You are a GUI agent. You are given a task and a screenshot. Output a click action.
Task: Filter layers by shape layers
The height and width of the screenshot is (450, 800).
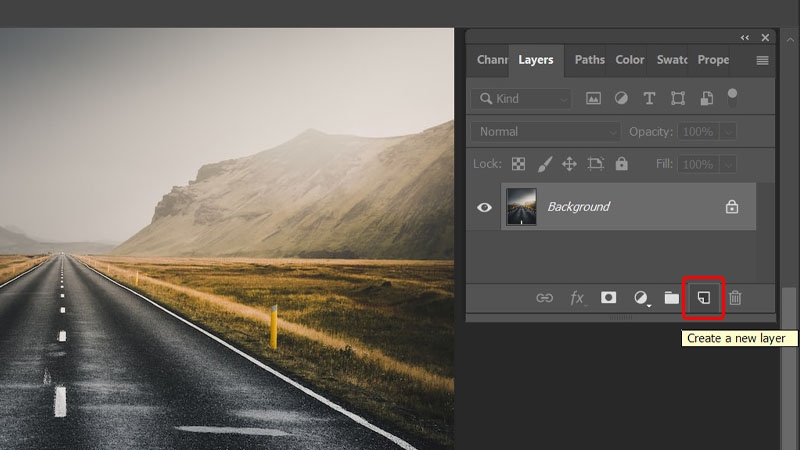tap(678, 98)
